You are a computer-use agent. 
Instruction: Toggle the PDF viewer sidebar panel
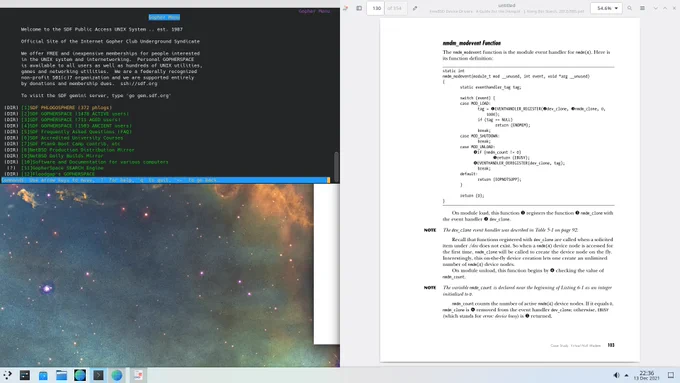click(359, 8)
